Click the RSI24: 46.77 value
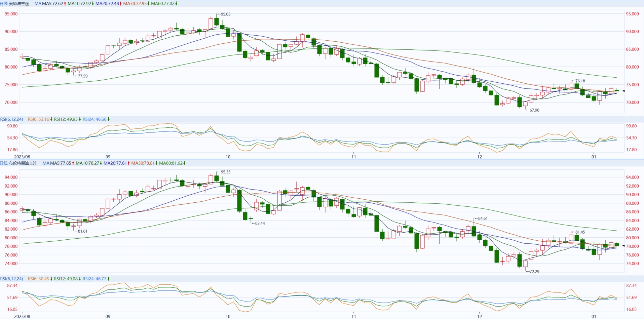644x319 pixels. click(x=94, y=279)
